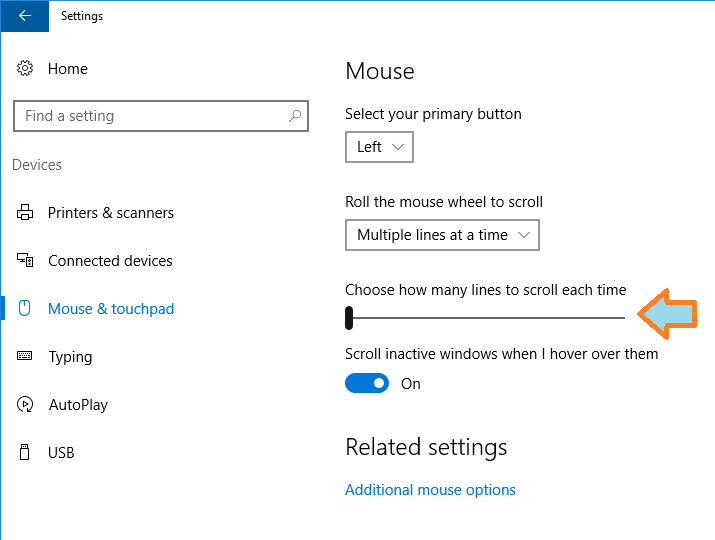Open the primary button dropdown showing Left
The width and height of the screenshot is (715, 540).
coord(379,147)
